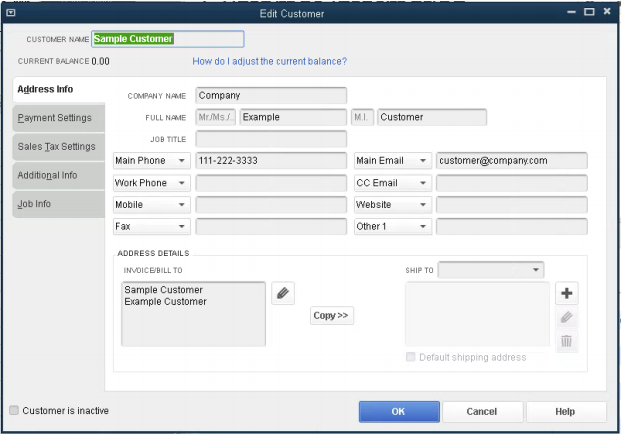The width and height of the screenshot is (622, 434).
Task: Click the trash icon to delete shipping address
Action: [566, 341]
